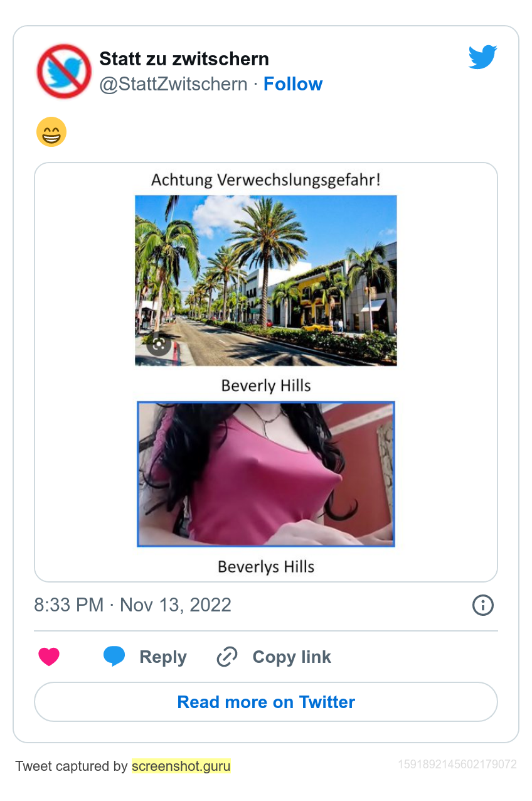Click the tweet ID number at bottom right

[x=457, y=765]
